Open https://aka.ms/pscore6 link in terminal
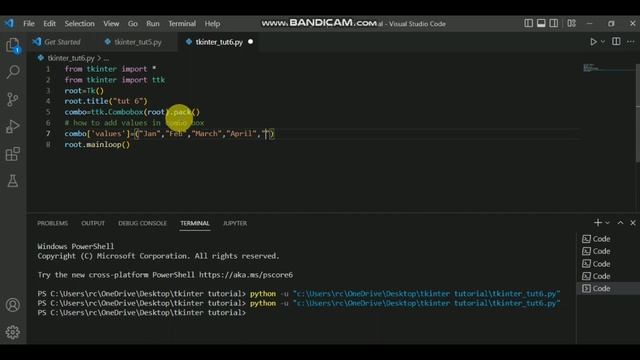 246,275
